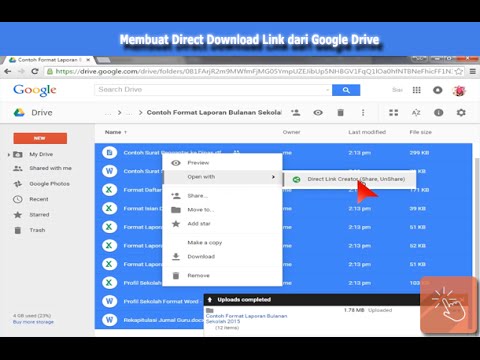Open the account profile avatar
Screen dimensions: 480x360
pyautogui.click(x=459, y=90)
